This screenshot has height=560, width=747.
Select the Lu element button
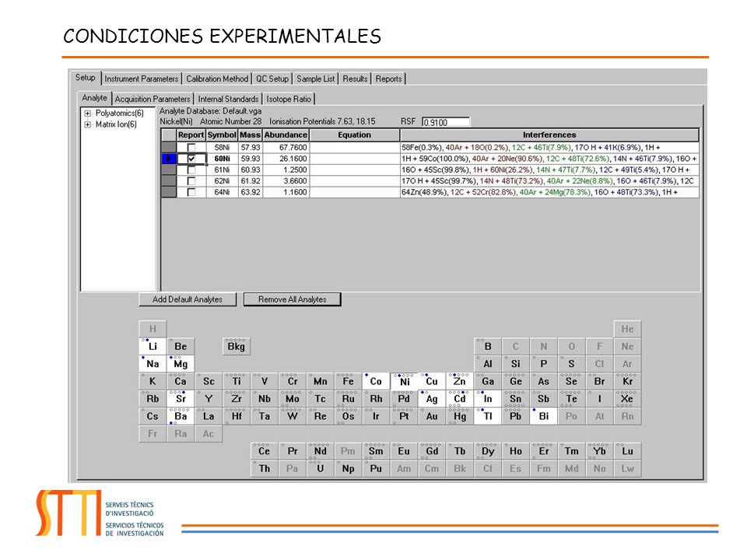coord(627,451)
